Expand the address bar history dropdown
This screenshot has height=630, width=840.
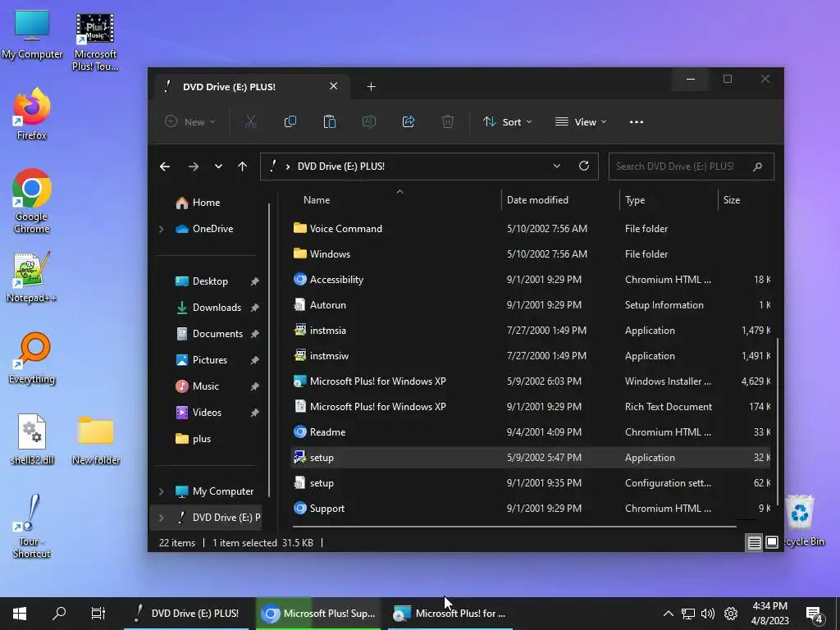557,166
